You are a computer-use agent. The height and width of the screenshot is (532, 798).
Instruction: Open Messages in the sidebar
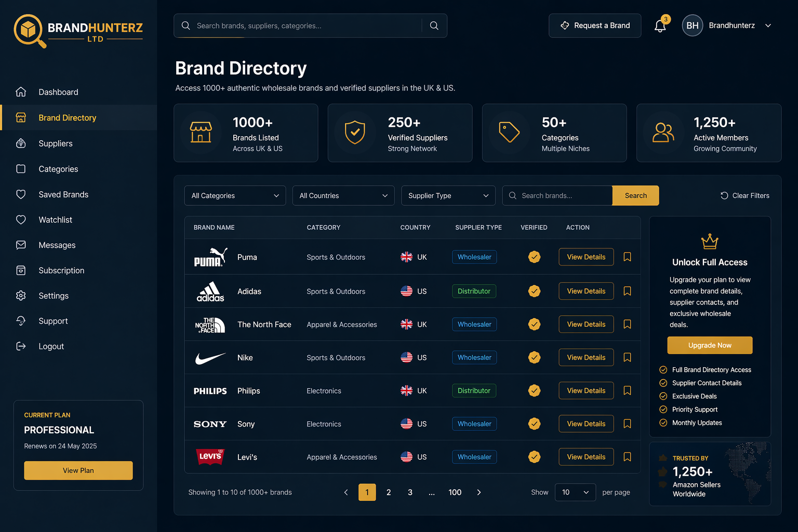[x=78, y=245]
